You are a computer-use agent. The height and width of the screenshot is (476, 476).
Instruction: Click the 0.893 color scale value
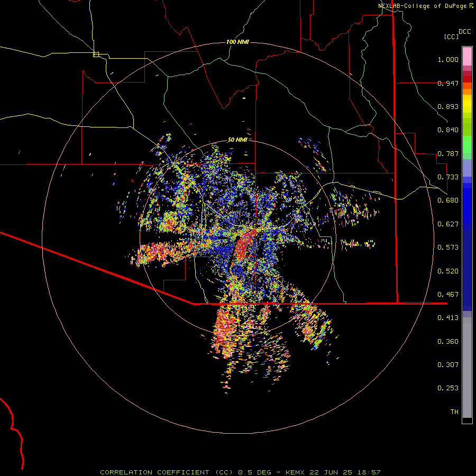tap(448, 106)
